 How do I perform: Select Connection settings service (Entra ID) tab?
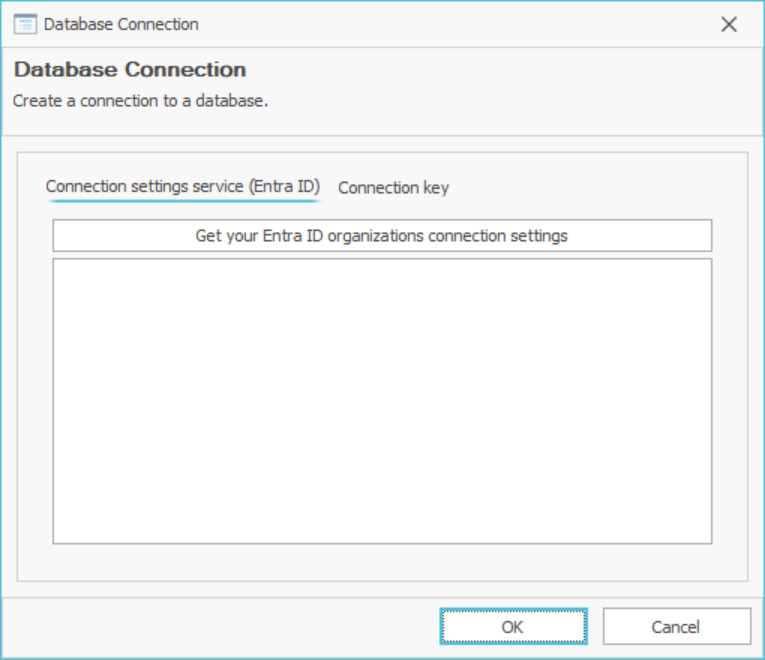click(182, 187)
